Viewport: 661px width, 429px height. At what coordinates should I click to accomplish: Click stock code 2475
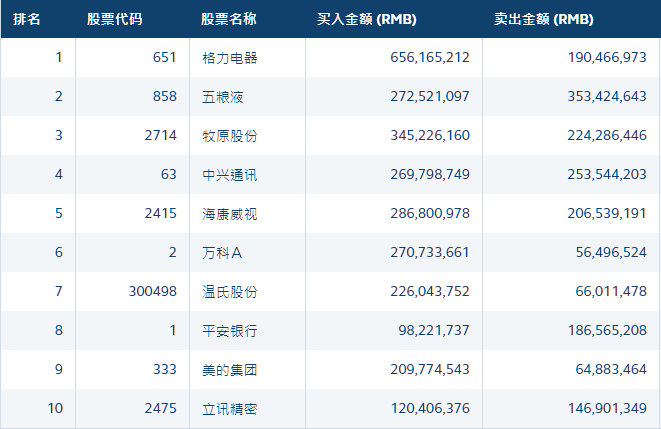point(161,408)
